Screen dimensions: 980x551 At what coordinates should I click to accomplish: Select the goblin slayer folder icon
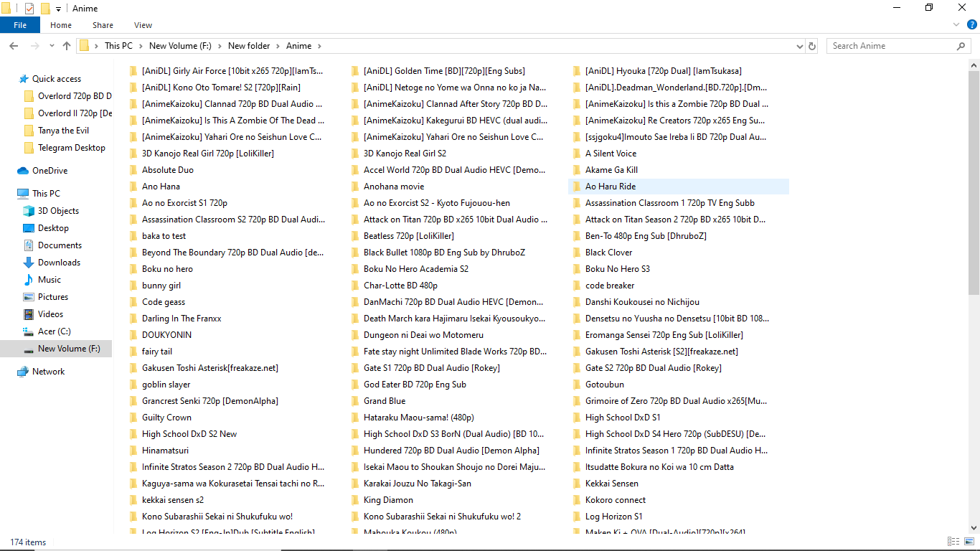pyautogui.click(x=133, y=385)
